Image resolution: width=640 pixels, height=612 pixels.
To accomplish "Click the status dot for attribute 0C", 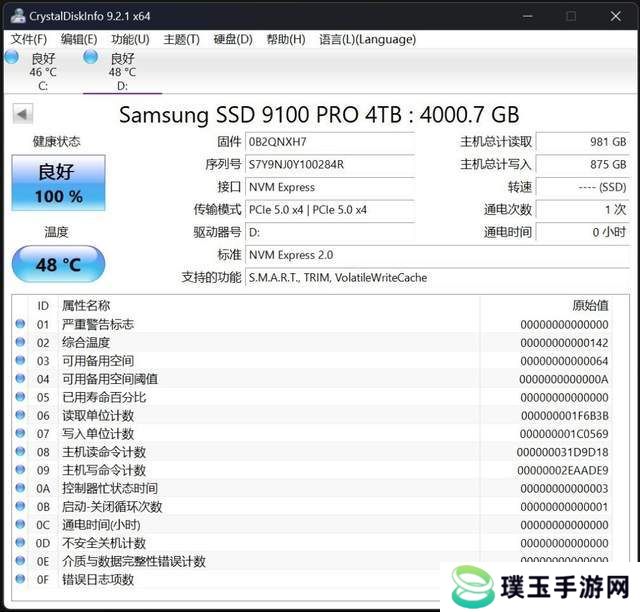I will coord(20,524).
